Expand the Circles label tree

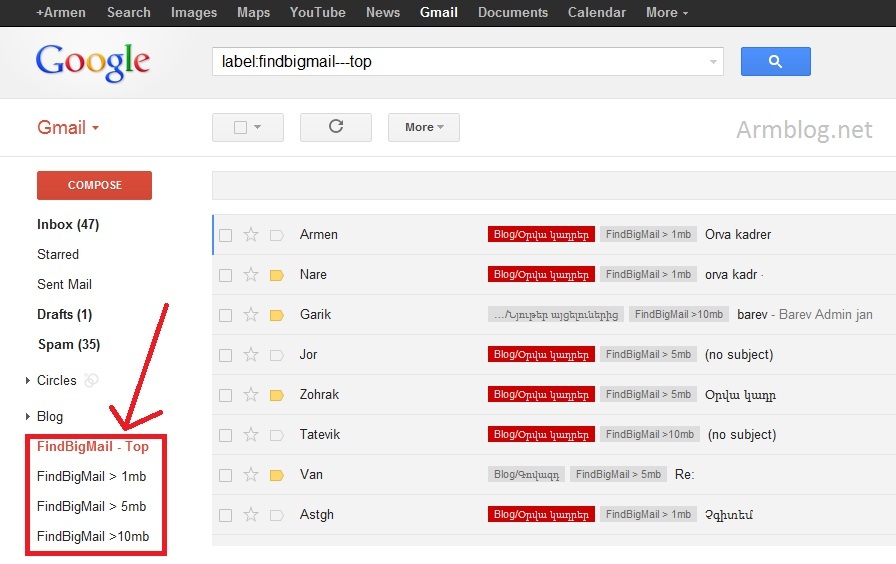point(27,381)
